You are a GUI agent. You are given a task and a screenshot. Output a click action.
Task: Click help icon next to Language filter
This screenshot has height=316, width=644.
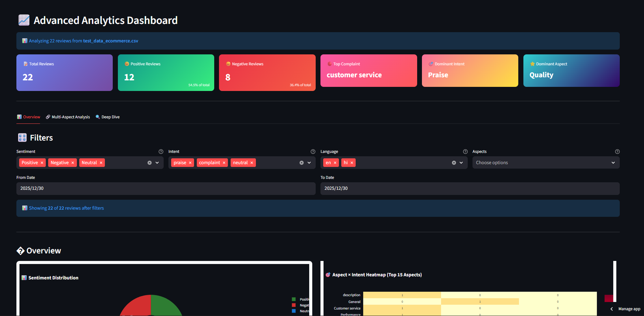click(465, 152)
